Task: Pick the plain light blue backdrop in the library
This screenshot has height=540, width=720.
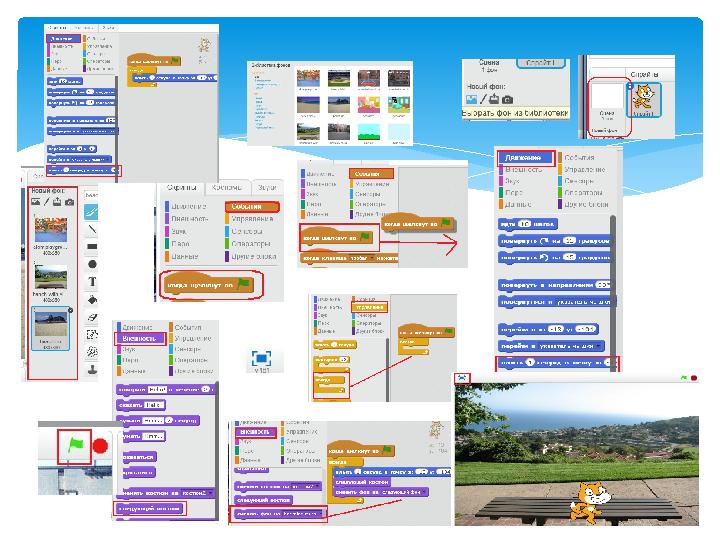Action: [399, 132]
